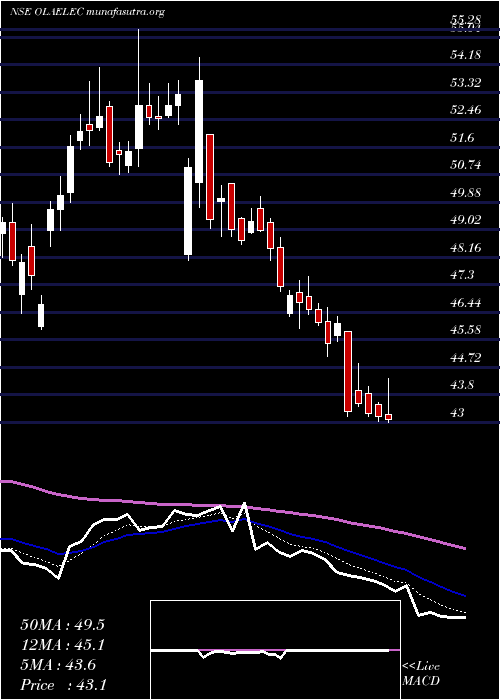
Task: Click the Price : 43.1 readout
Action: [64, 684]
